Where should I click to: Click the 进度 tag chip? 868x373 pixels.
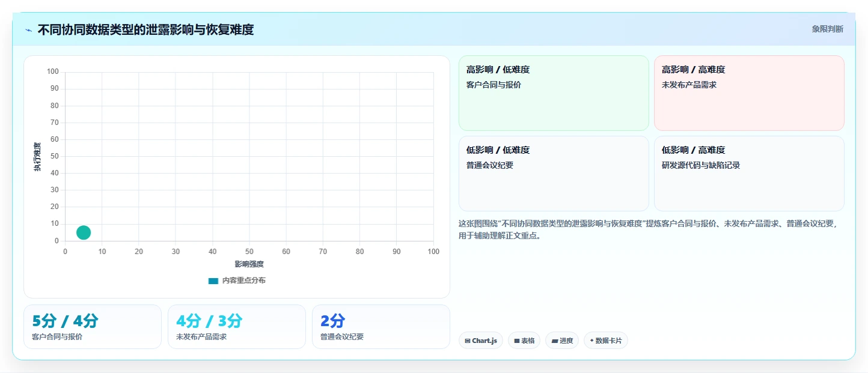pos(562,341)
